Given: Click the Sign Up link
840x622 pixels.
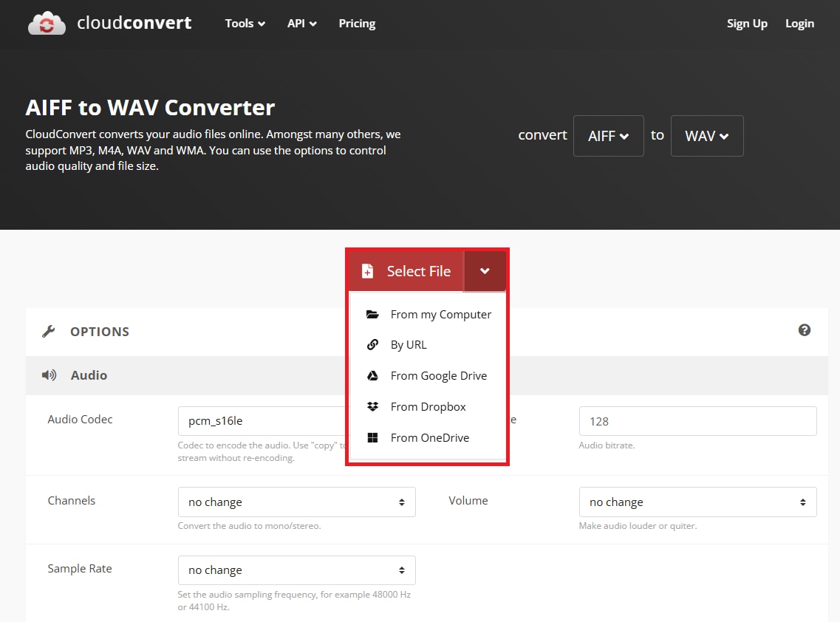Looking at the screenshot, I should click(747, 24).
